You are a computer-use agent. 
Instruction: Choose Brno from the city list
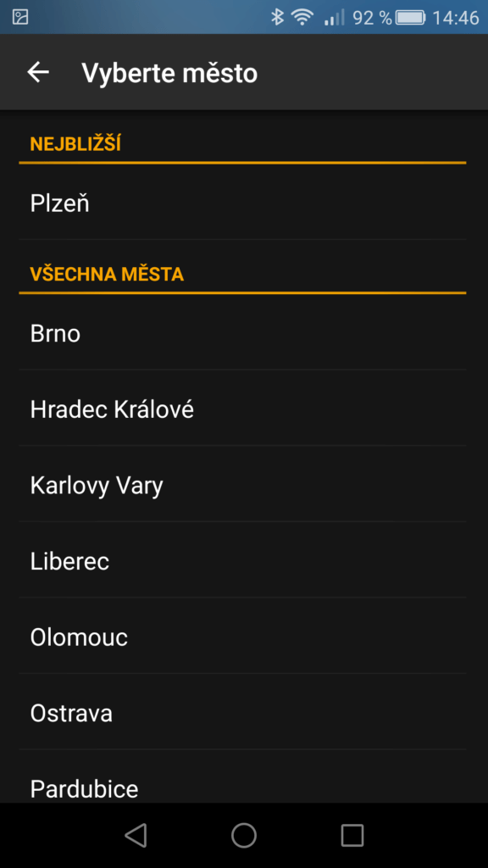point(242,333)
